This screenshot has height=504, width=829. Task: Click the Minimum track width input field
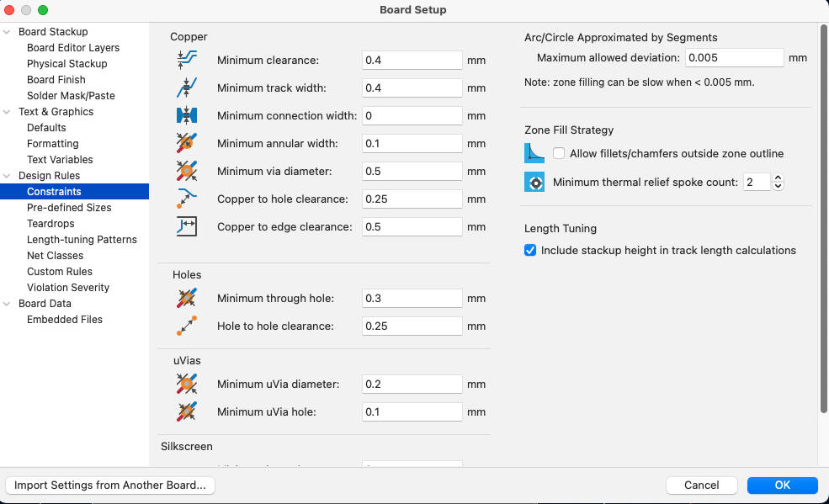pos(412,88)
